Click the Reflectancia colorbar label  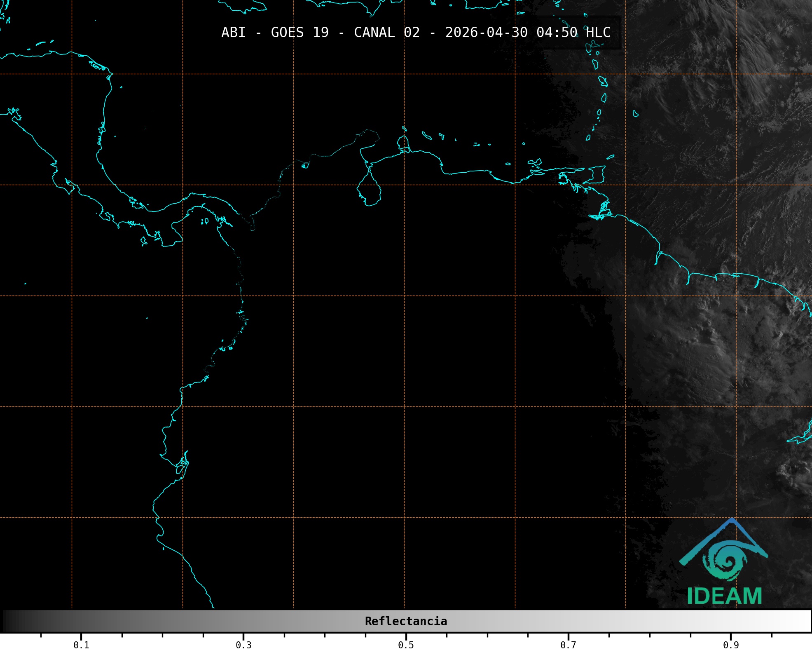click(x=406, y=621)
